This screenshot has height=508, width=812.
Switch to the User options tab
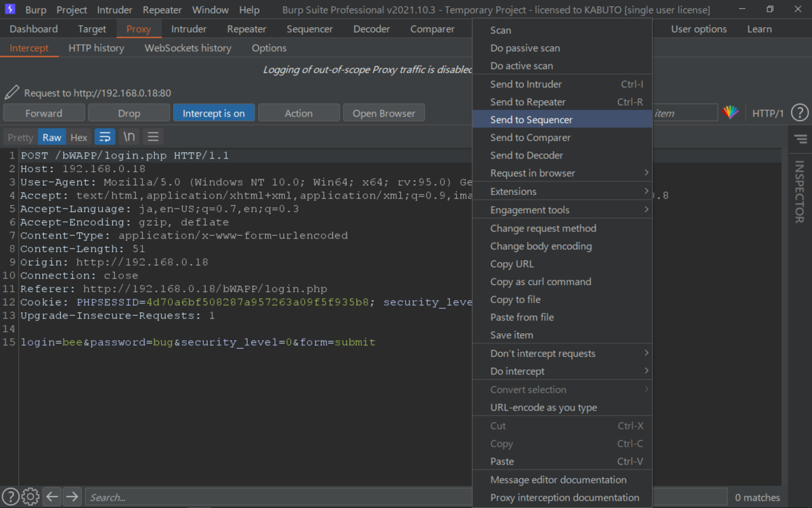tap(699, 29)
